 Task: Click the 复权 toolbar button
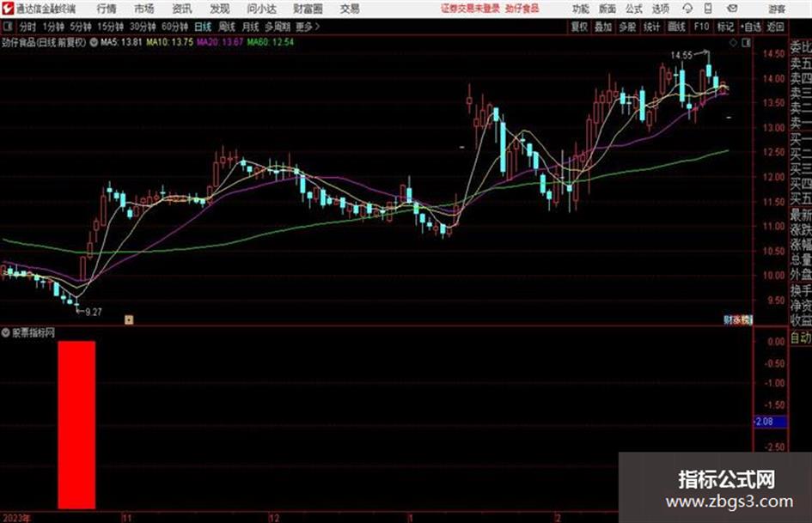tap(579, 27)
